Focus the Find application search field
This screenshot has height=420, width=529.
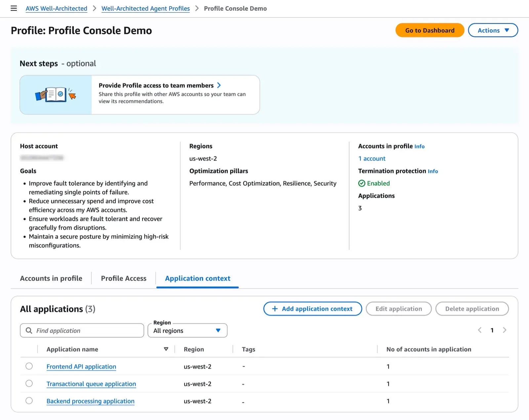click(x=82, y=330)
